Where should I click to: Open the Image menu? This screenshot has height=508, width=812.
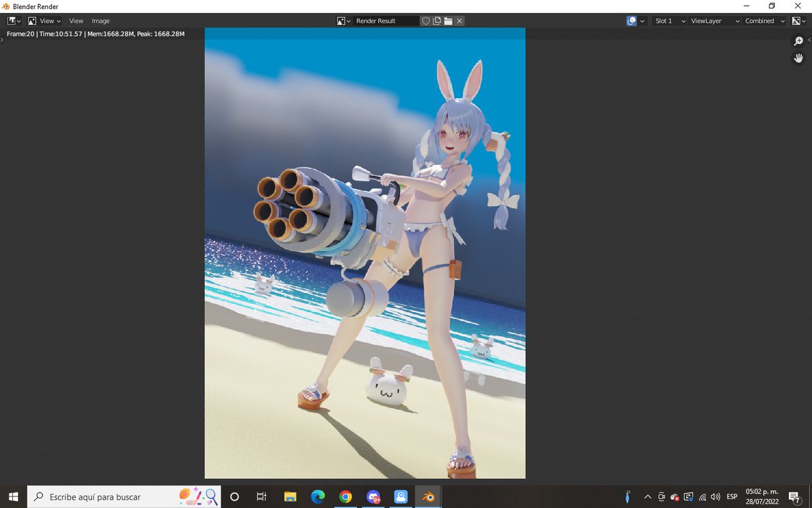tap(101, 21)
